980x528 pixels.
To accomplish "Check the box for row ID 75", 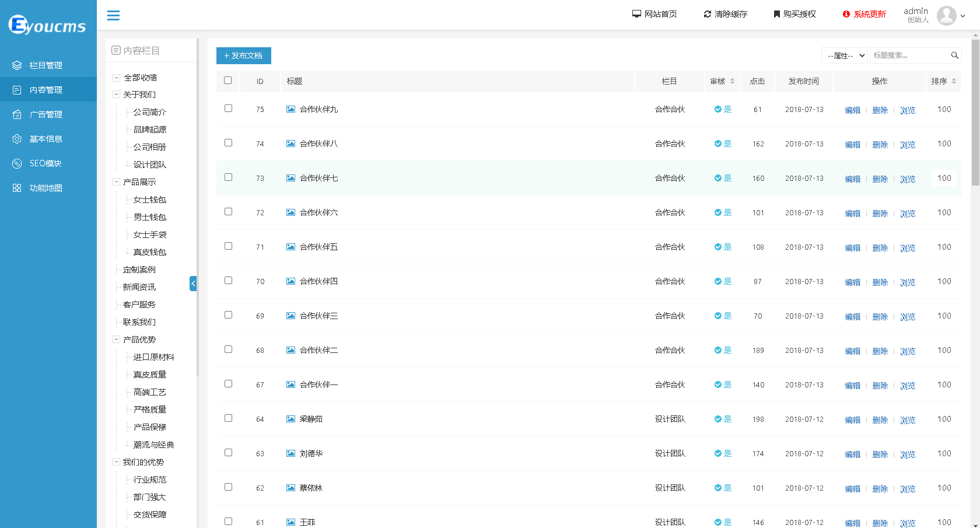I will tap(228, 109).
